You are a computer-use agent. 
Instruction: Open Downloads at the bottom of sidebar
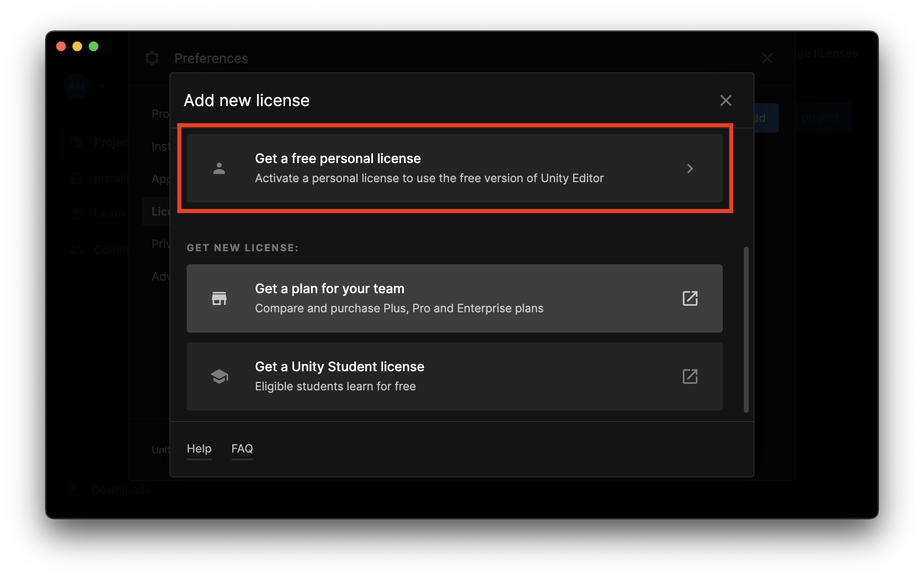point(120,490)
